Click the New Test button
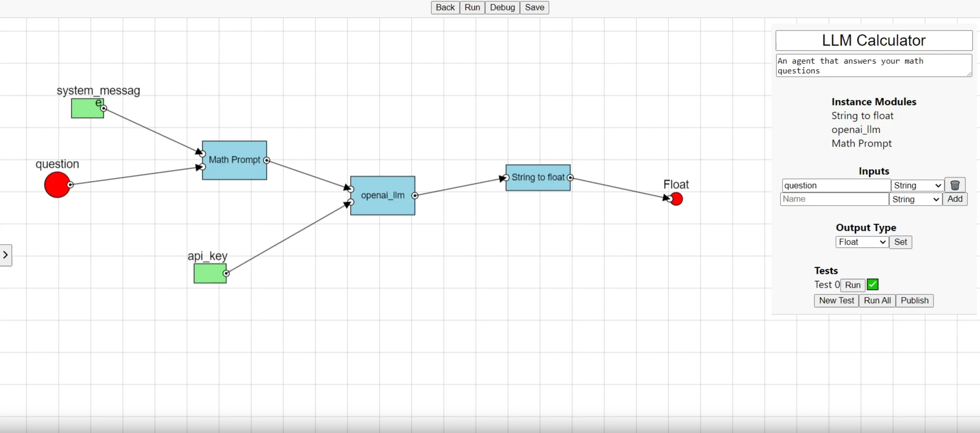Image resolution: width=980 pixels, height=433 pixels. click(x=836, y=300)
